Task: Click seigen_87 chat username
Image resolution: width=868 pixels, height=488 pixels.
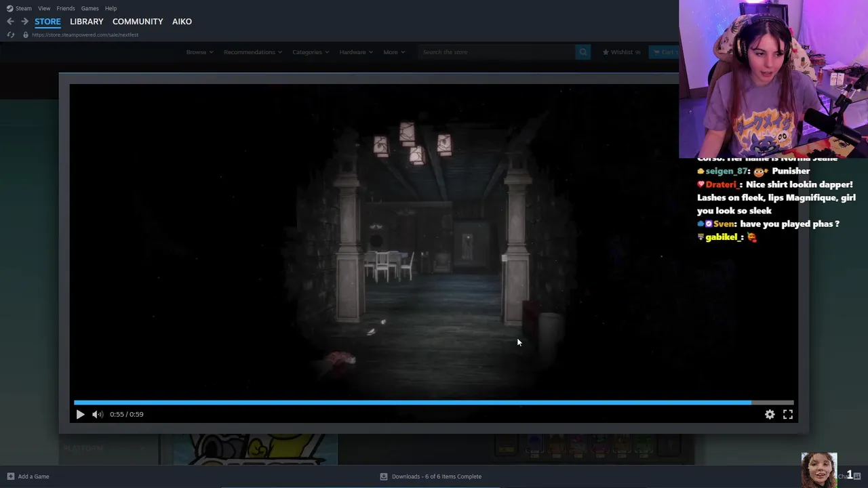Action: 726,171
